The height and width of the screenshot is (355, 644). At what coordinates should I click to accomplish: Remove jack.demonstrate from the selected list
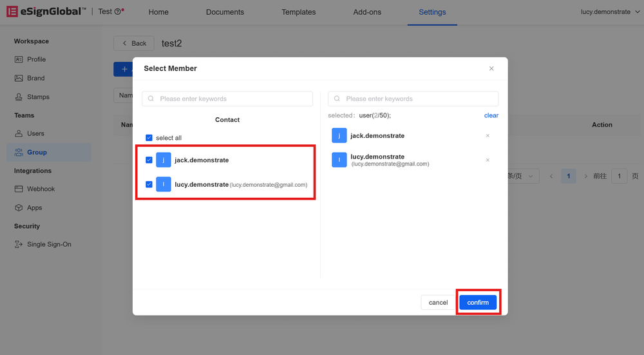coord(488,136)
